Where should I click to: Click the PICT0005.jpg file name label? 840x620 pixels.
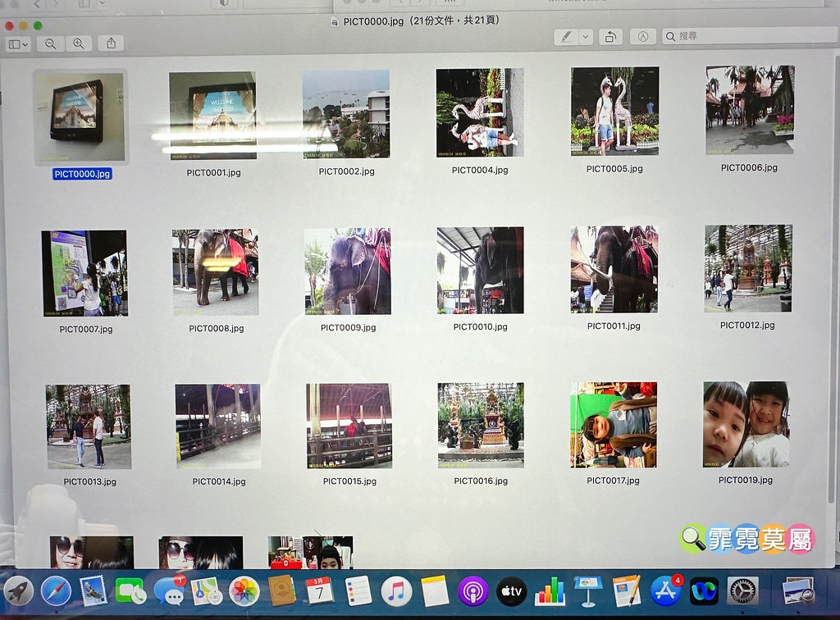(614, 169)
